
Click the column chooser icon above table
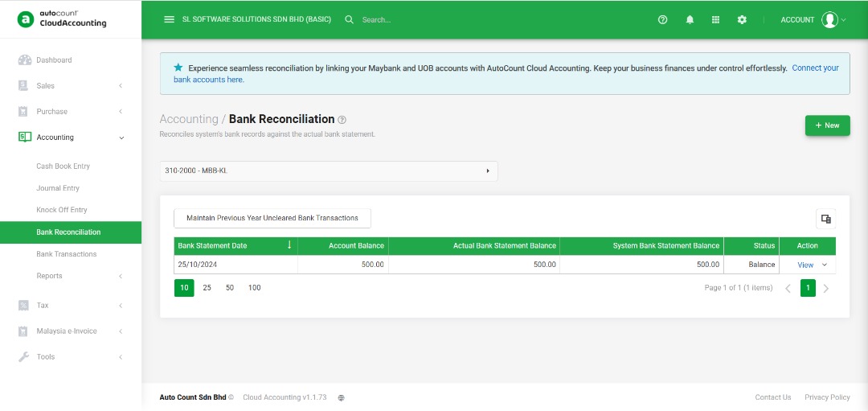click(825, 219)
